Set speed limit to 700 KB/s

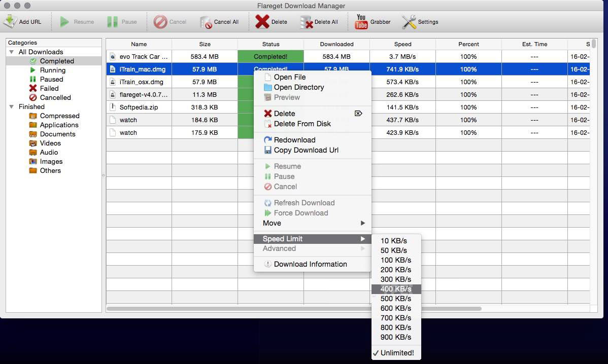tap(396, 318)
